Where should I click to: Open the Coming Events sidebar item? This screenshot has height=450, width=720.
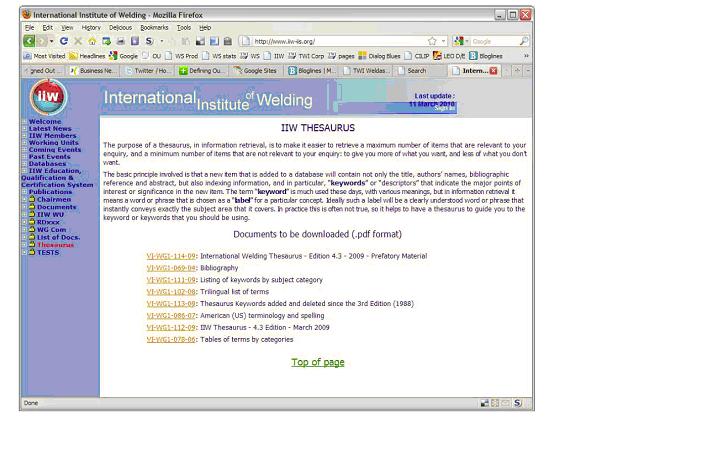pyautogui.click(x=55, y=150)
